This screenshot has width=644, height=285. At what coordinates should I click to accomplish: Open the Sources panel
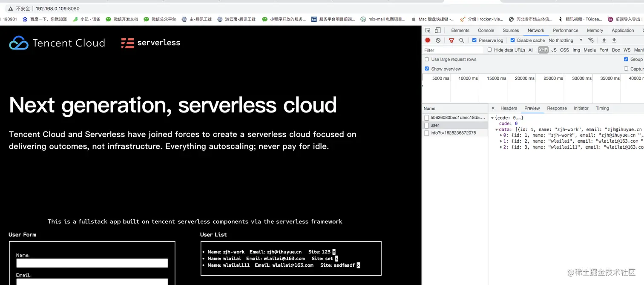[511, 31]
